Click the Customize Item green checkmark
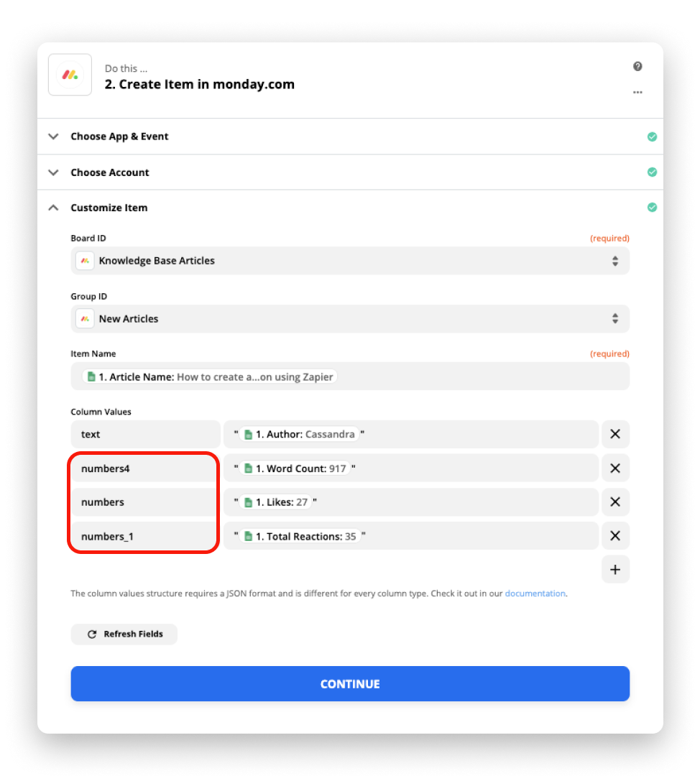700x776 pixels. 652,208
